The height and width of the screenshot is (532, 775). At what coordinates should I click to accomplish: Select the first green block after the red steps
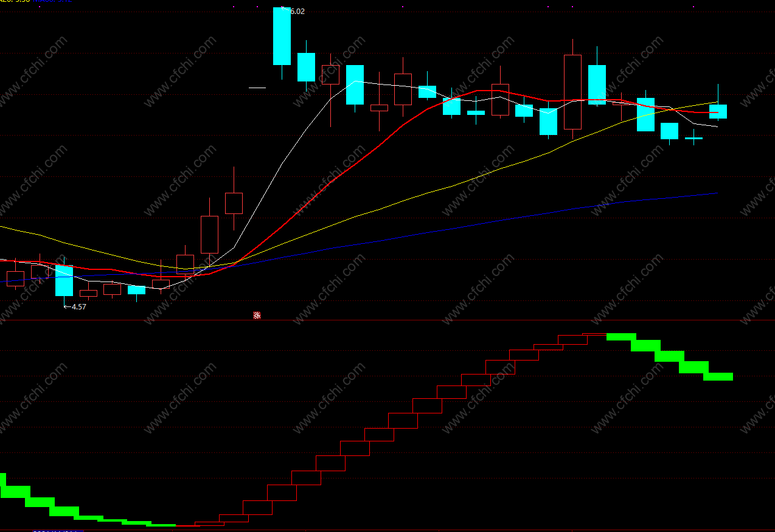tap(621, 336)
